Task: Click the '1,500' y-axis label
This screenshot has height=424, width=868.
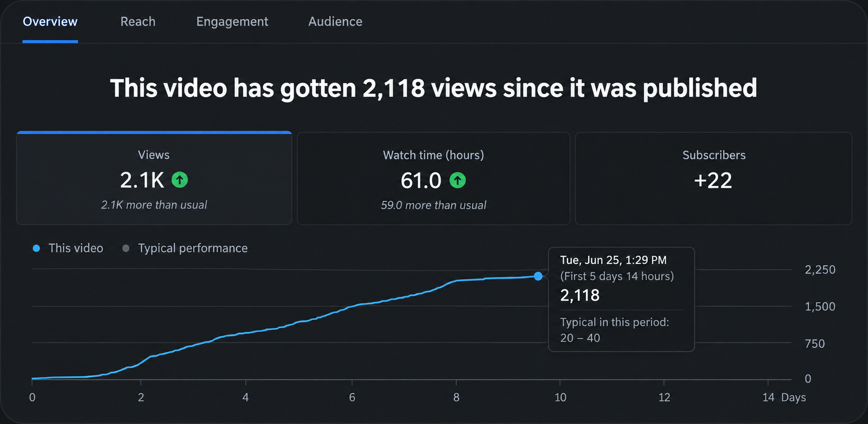Action: (820, 307)
